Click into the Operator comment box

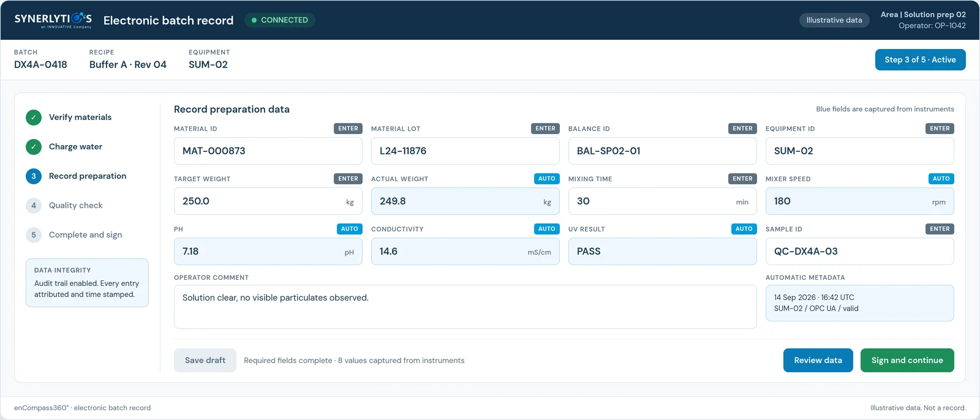pos(466,307)
